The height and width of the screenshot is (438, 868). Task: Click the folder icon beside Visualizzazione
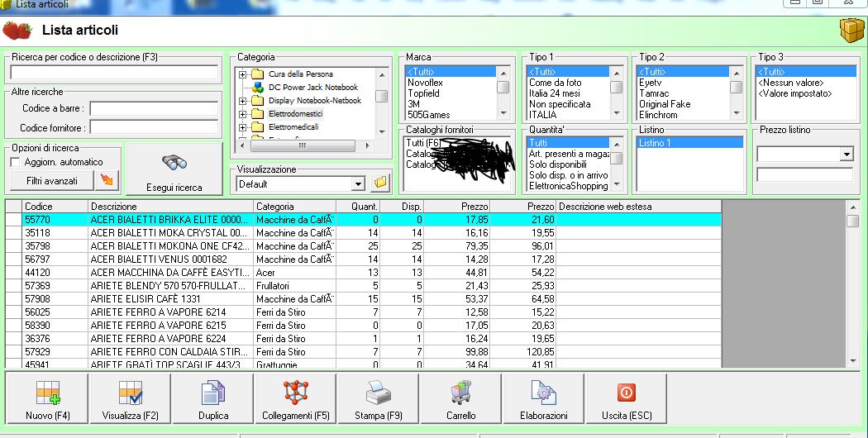(380, 183)
